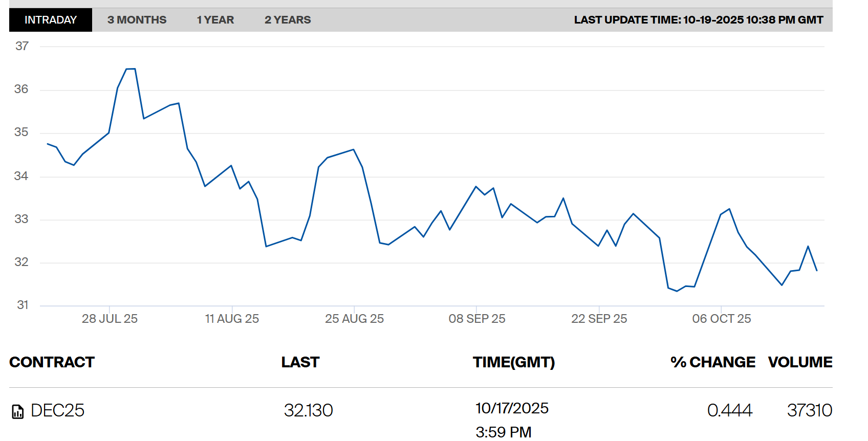Open the DEC25 contract chart icon
The image size is (868, 441).
pyautogui.click(x=18, y=411)
